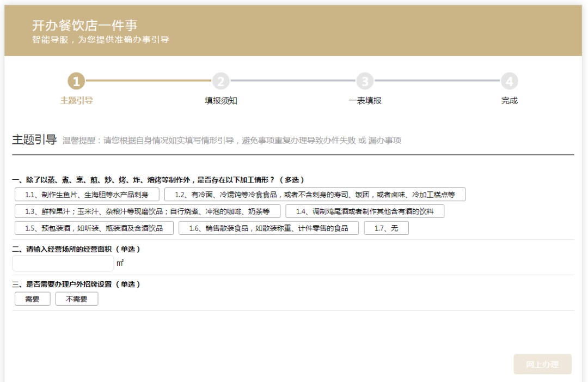The image size is (588, 382).
Task: Click step 4 circle in progress bar
Action: click(509, 81)
